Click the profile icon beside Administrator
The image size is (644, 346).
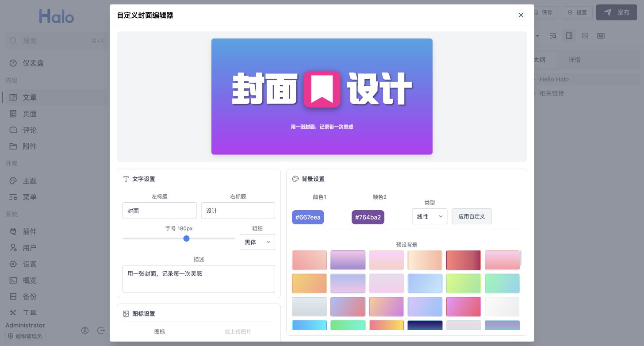[85, 331]
